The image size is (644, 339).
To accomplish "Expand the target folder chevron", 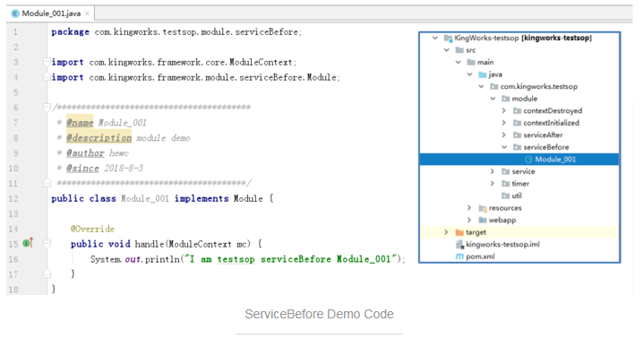I will (x=446, y=232).
